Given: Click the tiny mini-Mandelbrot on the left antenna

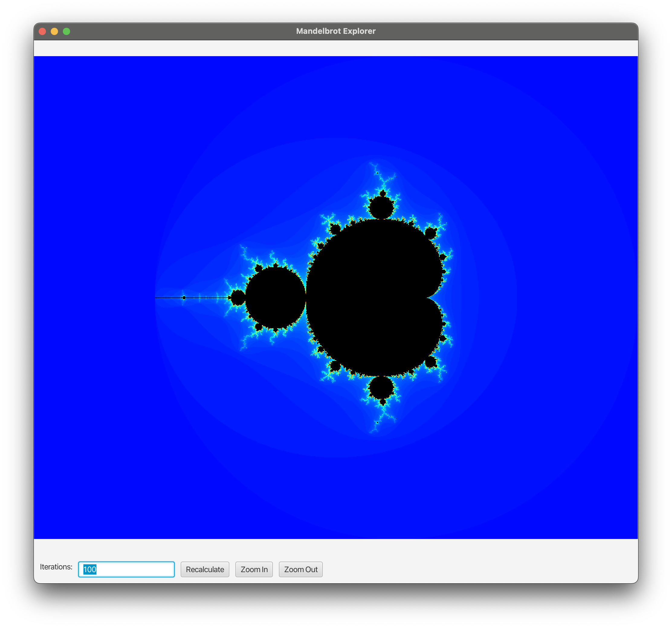Looking at the screenshot, I should [x=184, y=298].
